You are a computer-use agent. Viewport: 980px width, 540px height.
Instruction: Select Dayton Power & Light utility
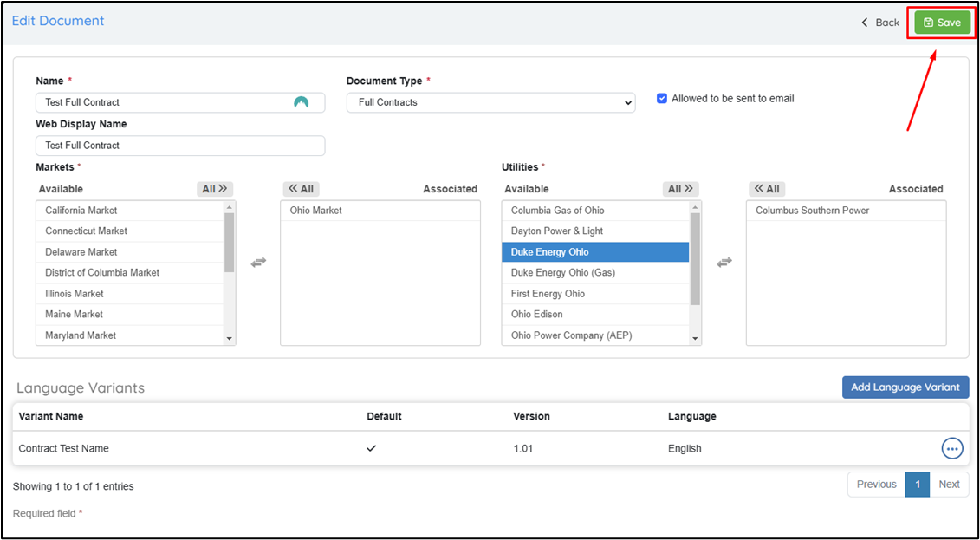click(x=595, y=231)
